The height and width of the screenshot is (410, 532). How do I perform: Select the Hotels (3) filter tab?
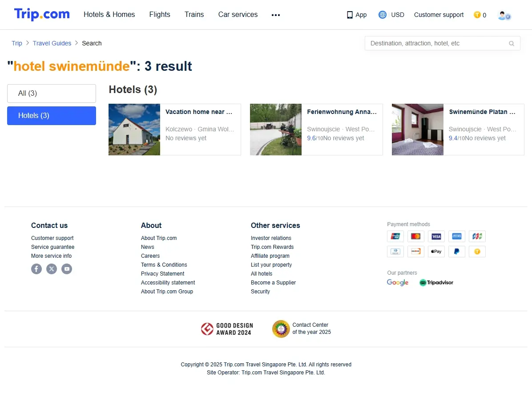[52, 116]
